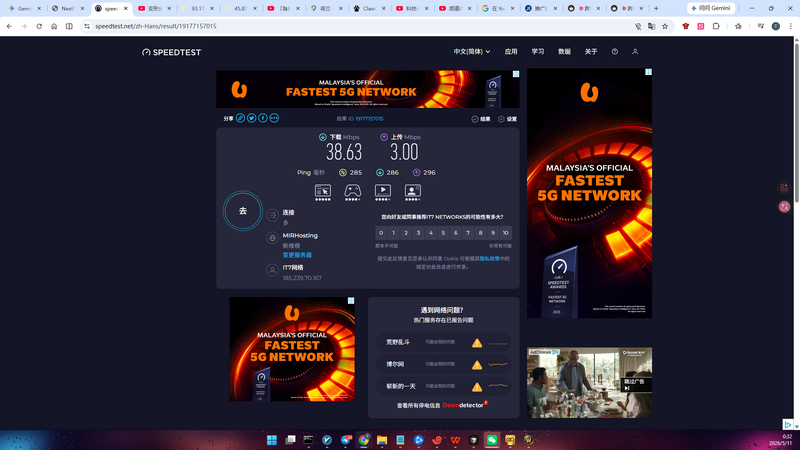
Task: Rate IT7 Networks with score 5
Action: pos(443,233)
